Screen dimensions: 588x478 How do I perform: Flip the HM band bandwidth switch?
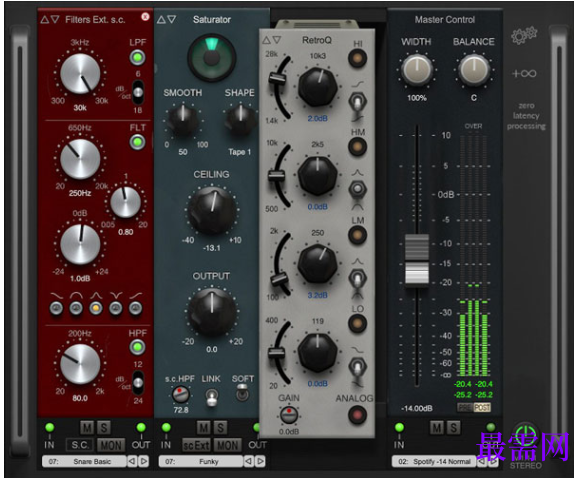pos(357,190)
